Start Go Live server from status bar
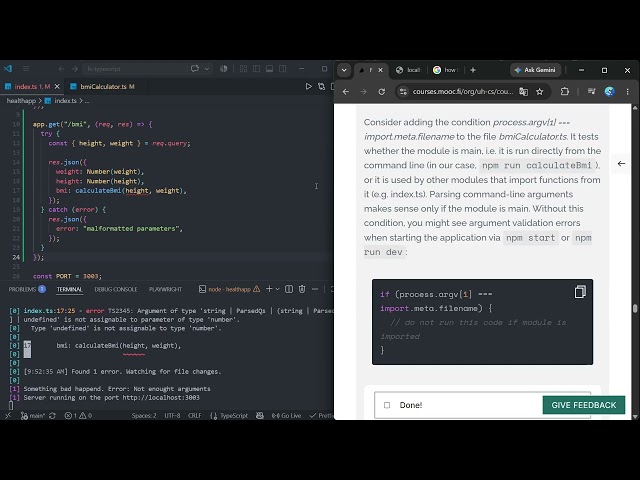Screen dimensions: 640x480 click(x=286, y=416)
